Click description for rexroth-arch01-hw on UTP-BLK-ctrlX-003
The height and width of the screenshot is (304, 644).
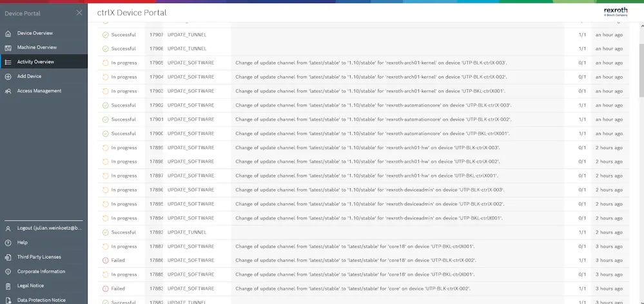tap(367, 147)
